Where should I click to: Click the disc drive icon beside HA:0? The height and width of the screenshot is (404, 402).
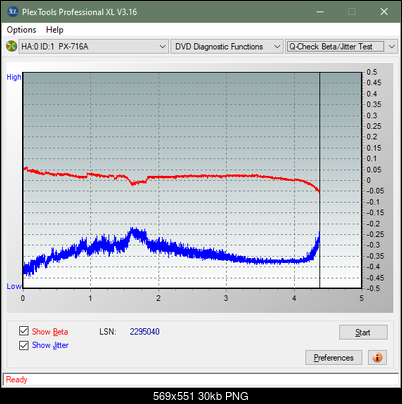[x=11, y=46]
